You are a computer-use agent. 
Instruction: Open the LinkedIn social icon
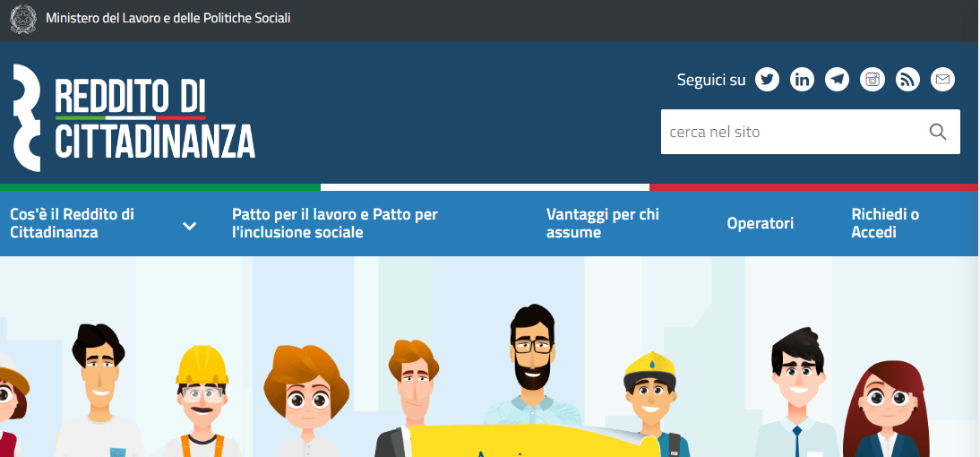pyautogui.click(x=802, y=80)
